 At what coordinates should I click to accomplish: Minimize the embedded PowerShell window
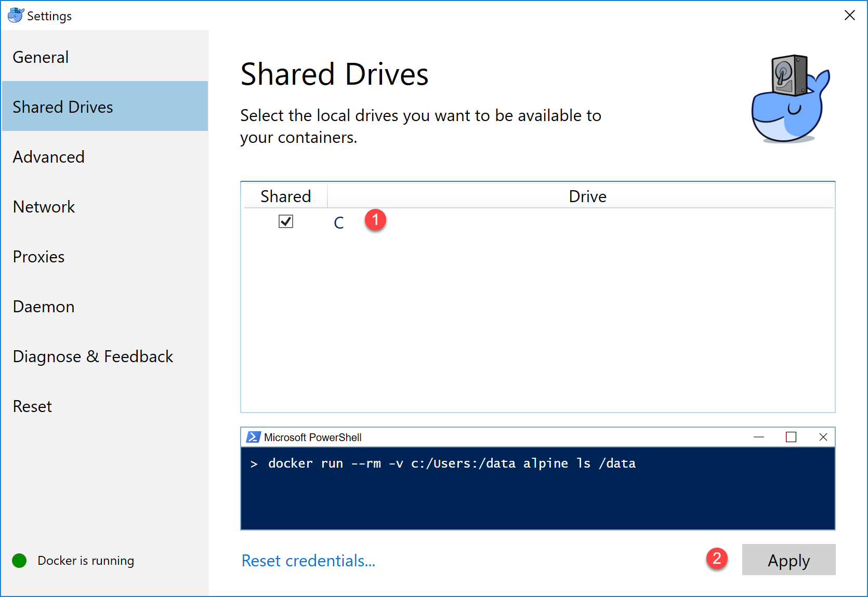coord(759,437)
